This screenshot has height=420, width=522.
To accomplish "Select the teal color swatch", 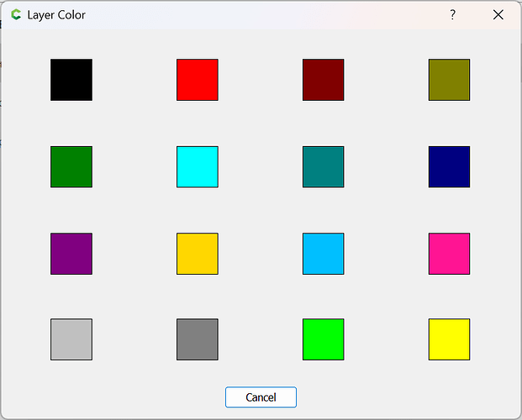I will pyautogui.click(x=324, y=166).
